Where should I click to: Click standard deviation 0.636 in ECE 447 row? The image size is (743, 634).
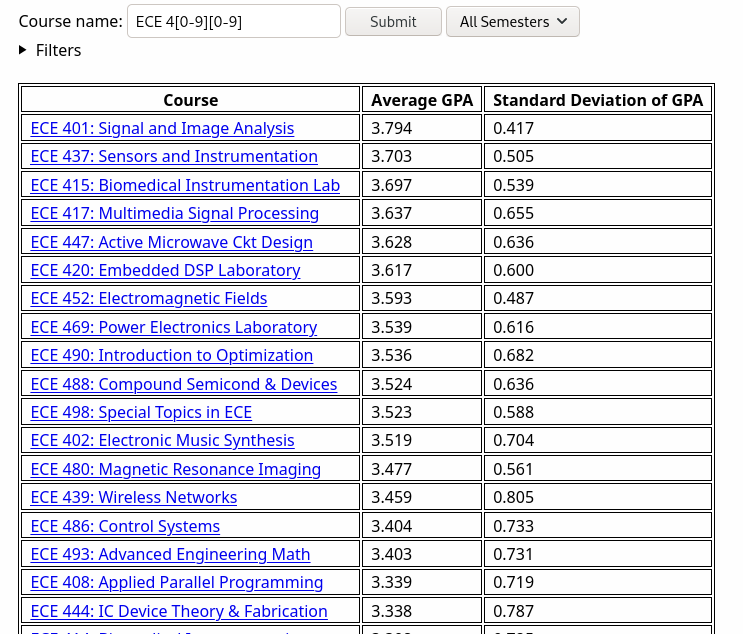[x=514, y=242]
